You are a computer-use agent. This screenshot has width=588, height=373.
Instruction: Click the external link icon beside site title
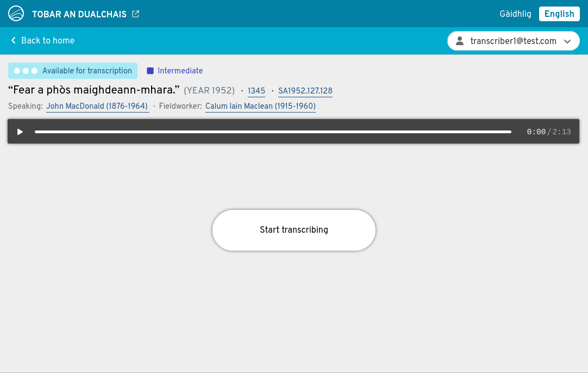point(136,14)
